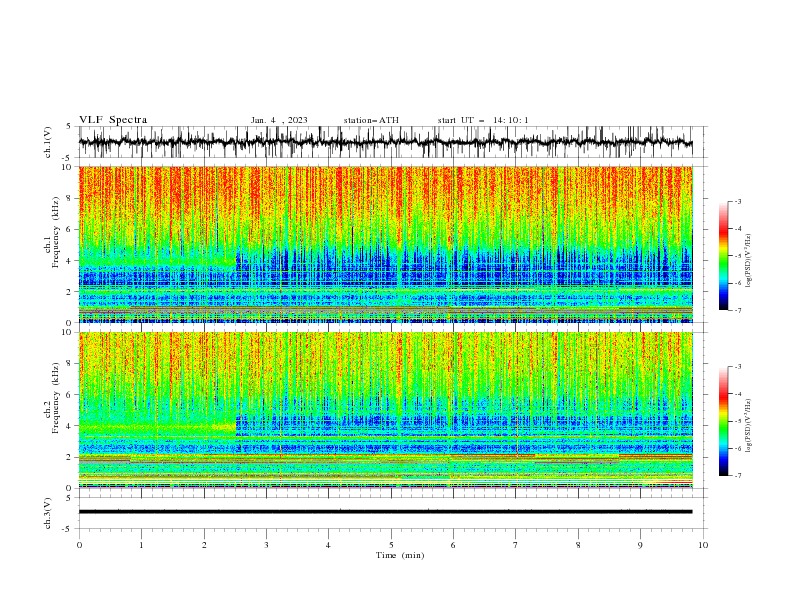Click the "VLF Spectra" title text
Viewport: 792px width, 612px height.
[x=113, y=120]
